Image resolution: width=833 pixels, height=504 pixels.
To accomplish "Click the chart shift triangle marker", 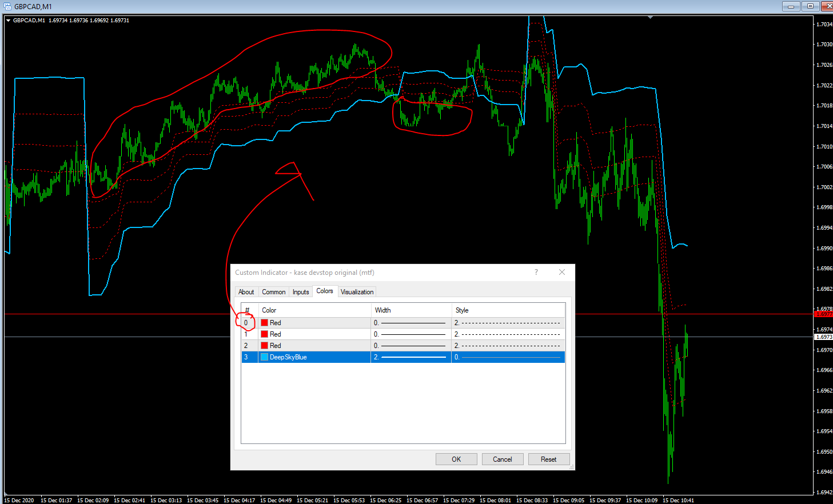I will coord(650,18).
